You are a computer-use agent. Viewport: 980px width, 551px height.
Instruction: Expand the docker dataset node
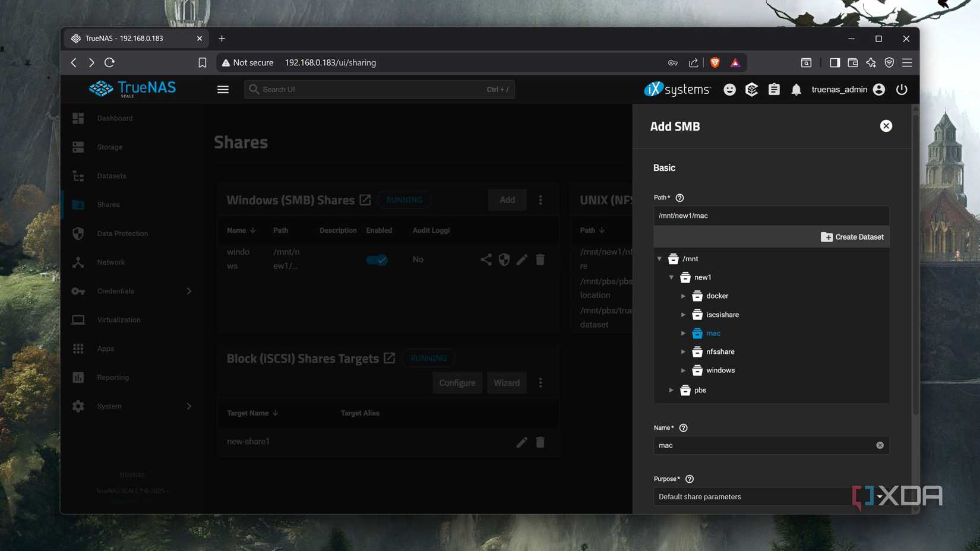click(x=683, y=296)
